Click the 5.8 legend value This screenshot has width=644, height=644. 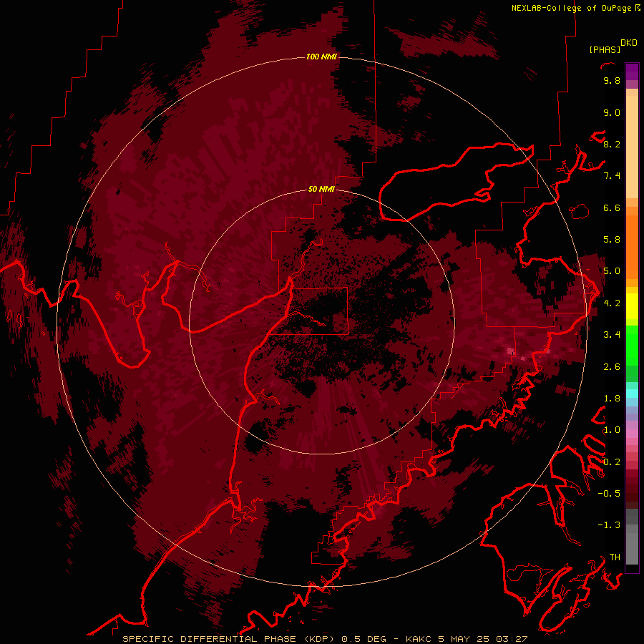(x=612, y=240)
